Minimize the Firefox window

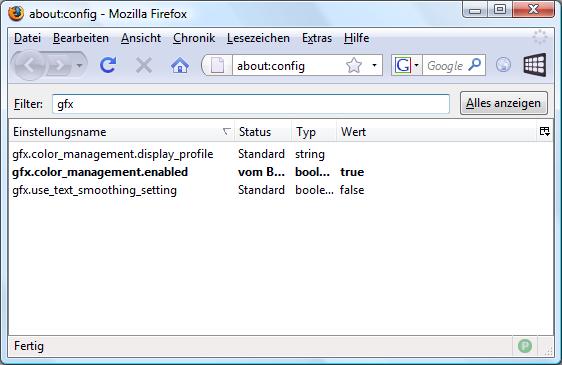point(475,10)
